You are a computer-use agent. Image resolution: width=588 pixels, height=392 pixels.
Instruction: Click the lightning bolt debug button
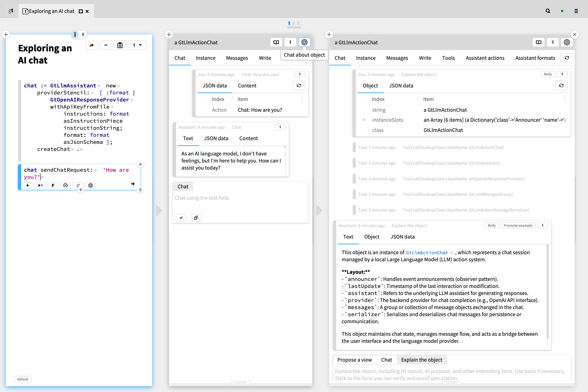click(x=53, y=185)
